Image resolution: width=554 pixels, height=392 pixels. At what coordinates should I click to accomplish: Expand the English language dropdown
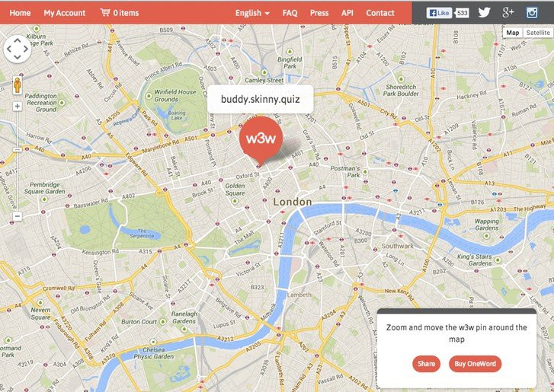click(253, 13)
